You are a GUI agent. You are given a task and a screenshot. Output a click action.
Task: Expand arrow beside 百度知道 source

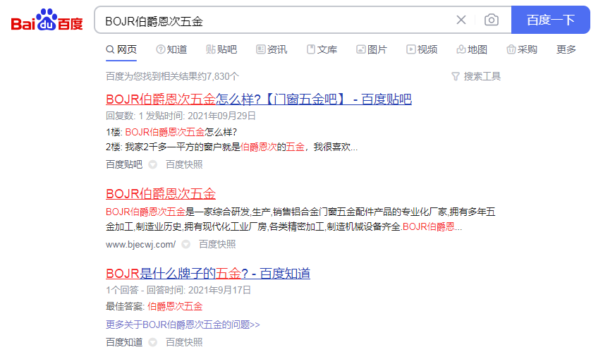click(153, 342)
